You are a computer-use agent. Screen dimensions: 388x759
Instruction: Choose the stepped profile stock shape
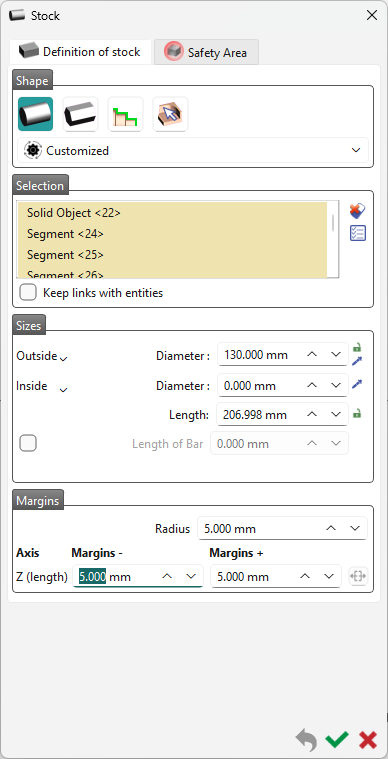coord(125,114)
